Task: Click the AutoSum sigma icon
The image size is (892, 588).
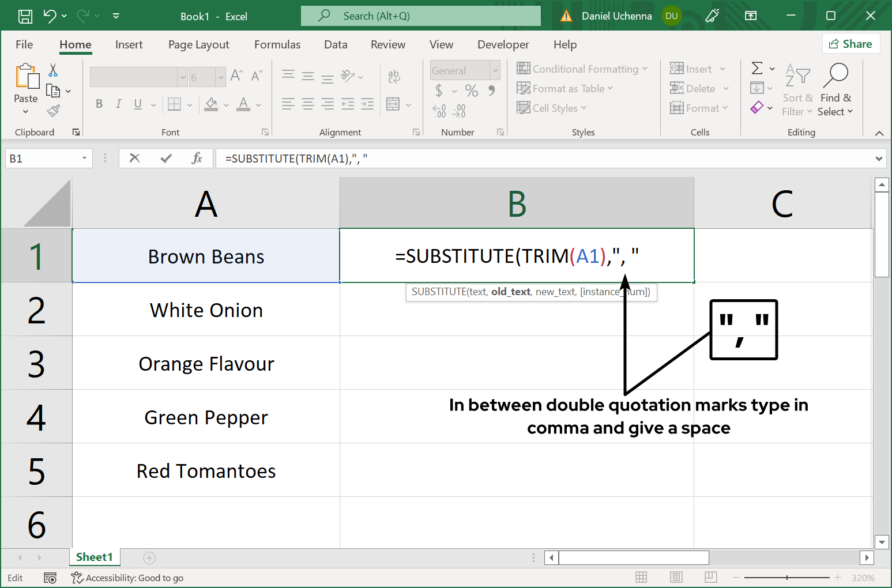Action: tap(757, 69)
